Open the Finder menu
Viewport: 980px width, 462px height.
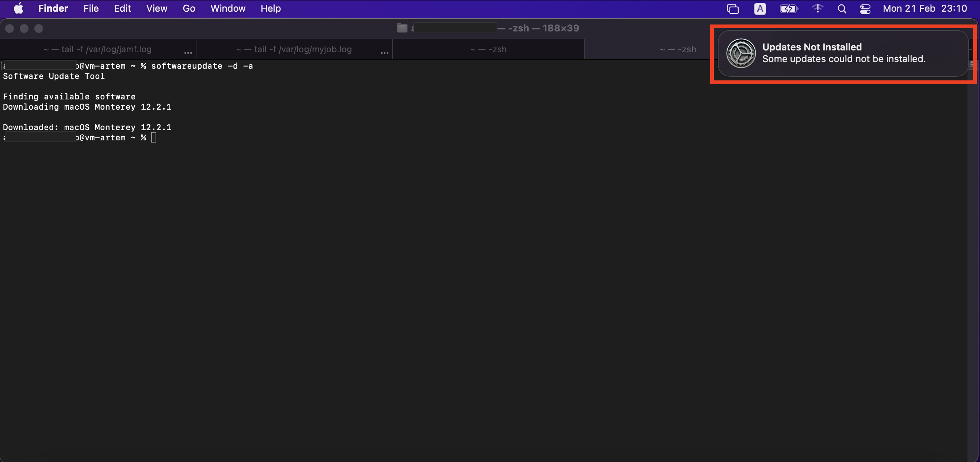[x=53, y=8]
